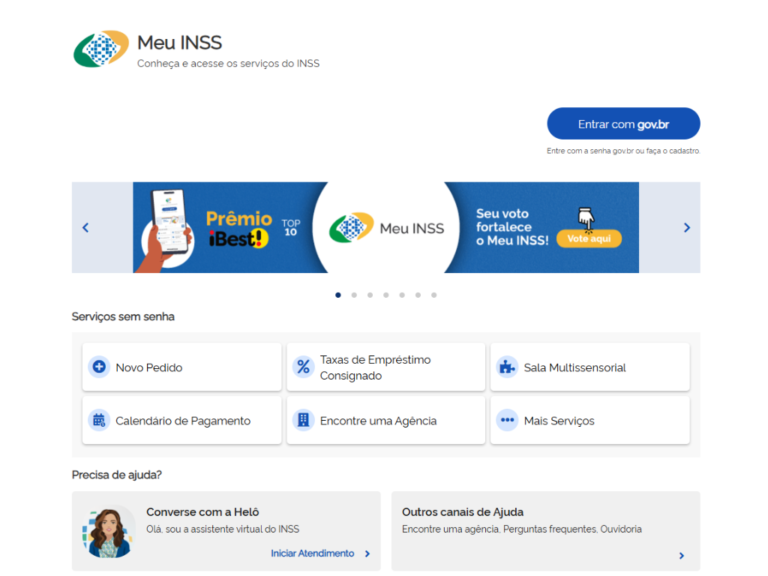Click 'Entre com a senha gov.br' hint text
Screen dimensions: 768x576
624,151
